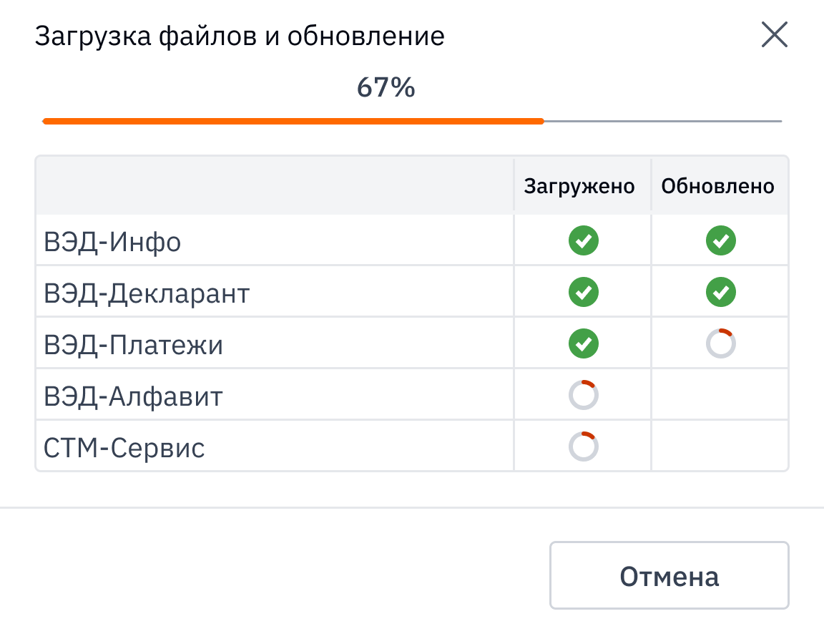
Task: Click the green checkmark in ВЭД-Инфо Обновлено column
Action: click(x=720, y=240)
